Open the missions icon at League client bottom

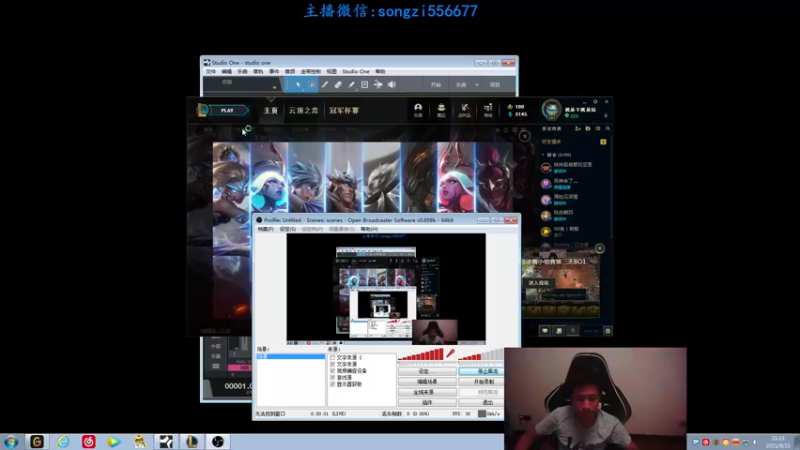pos(559,331)
